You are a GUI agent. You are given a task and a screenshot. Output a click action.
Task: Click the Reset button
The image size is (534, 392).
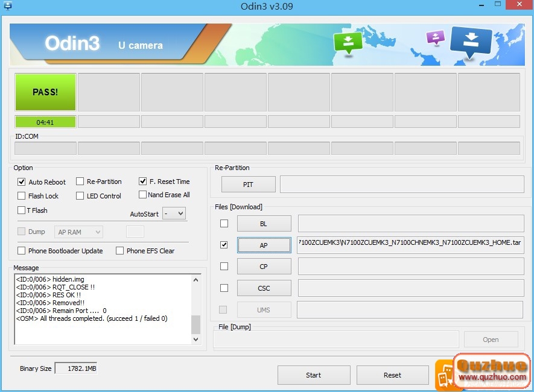392,375
